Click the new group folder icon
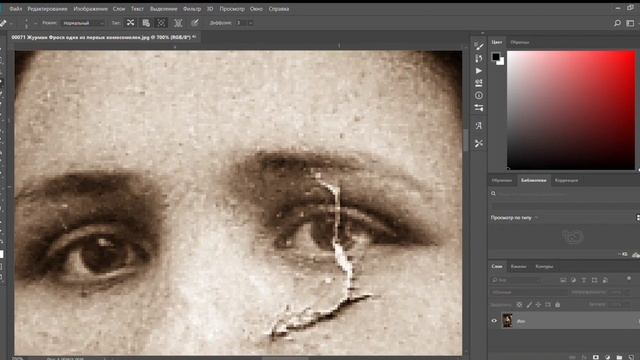This screenshot has width=640, height=360. [x=619, y=357]
